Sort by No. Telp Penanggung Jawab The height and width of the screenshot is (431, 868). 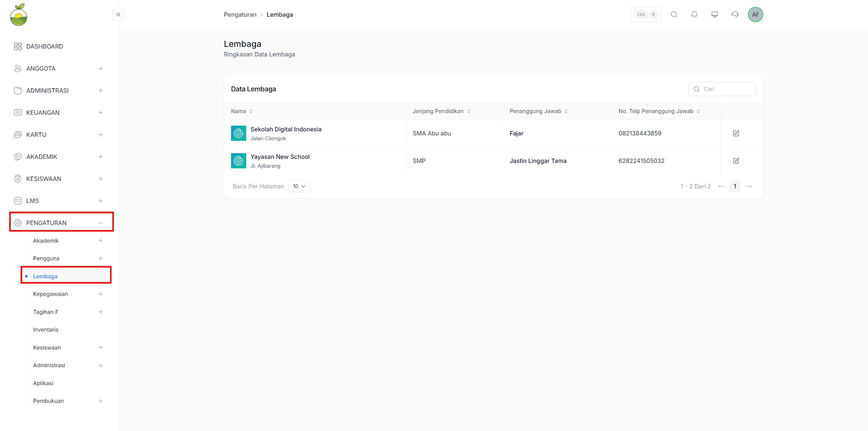point(698,111)
